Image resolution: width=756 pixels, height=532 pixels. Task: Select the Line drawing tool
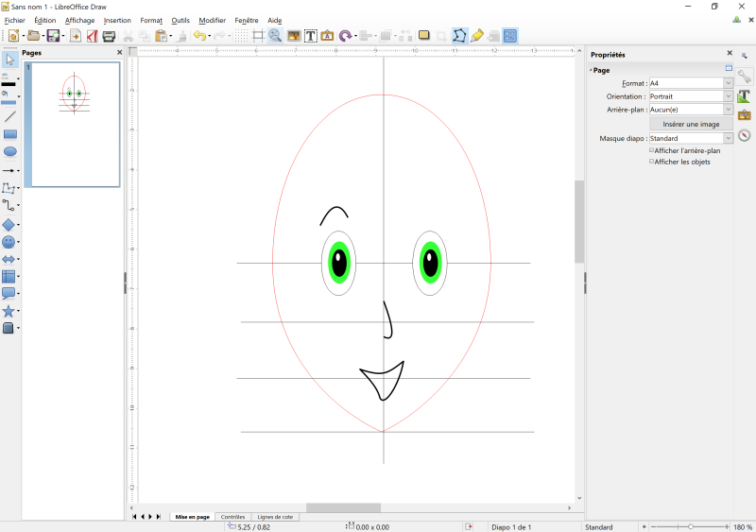(x=9, y=116)
